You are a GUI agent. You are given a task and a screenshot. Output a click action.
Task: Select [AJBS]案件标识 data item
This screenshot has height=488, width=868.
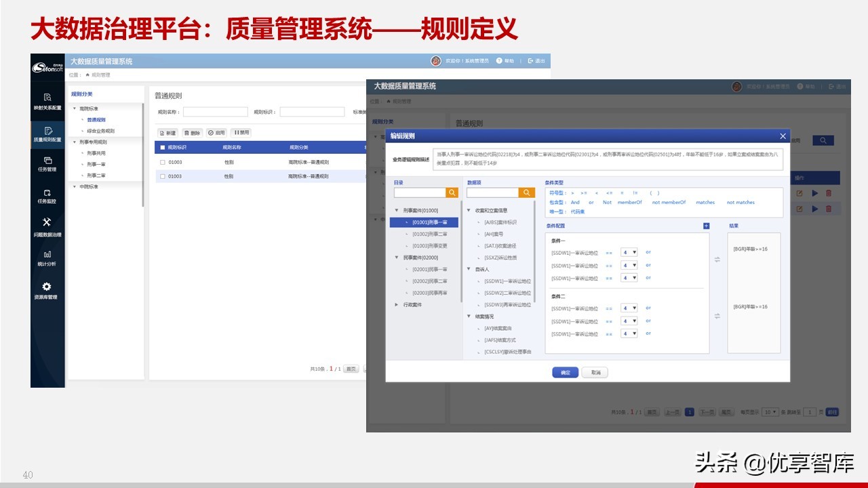(x=500, y=222)
